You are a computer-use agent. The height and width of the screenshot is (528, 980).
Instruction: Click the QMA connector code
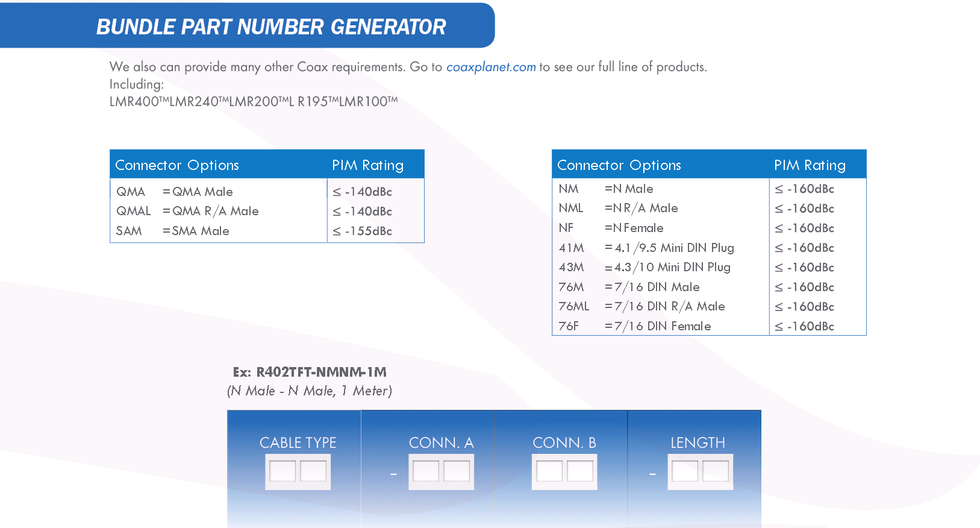131,192
